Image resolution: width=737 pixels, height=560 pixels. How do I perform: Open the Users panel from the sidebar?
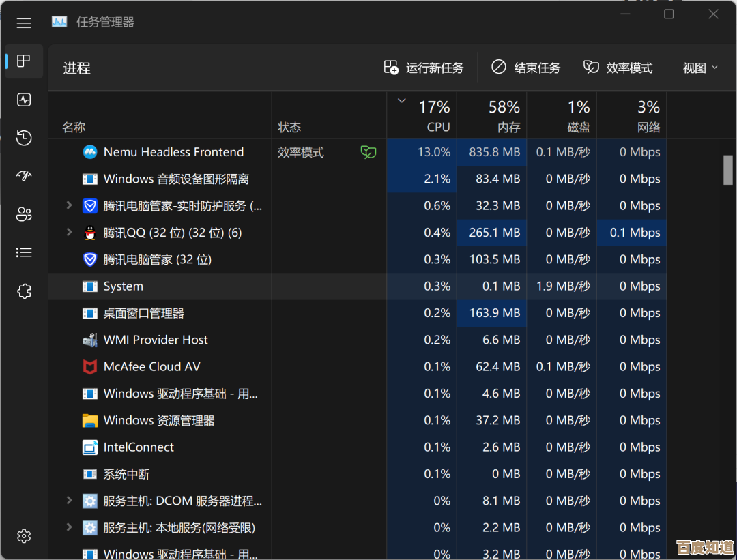coord(24,214)
